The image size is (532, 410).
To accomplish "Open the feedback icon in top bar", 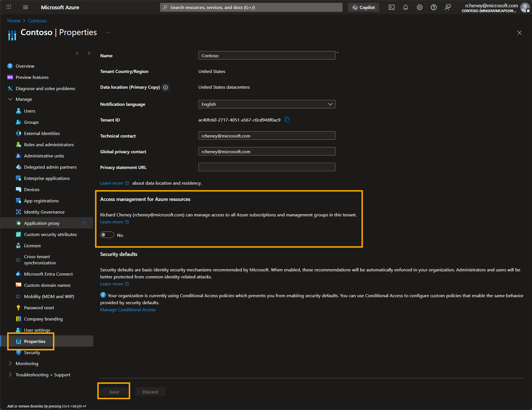I will coord(447,7).
